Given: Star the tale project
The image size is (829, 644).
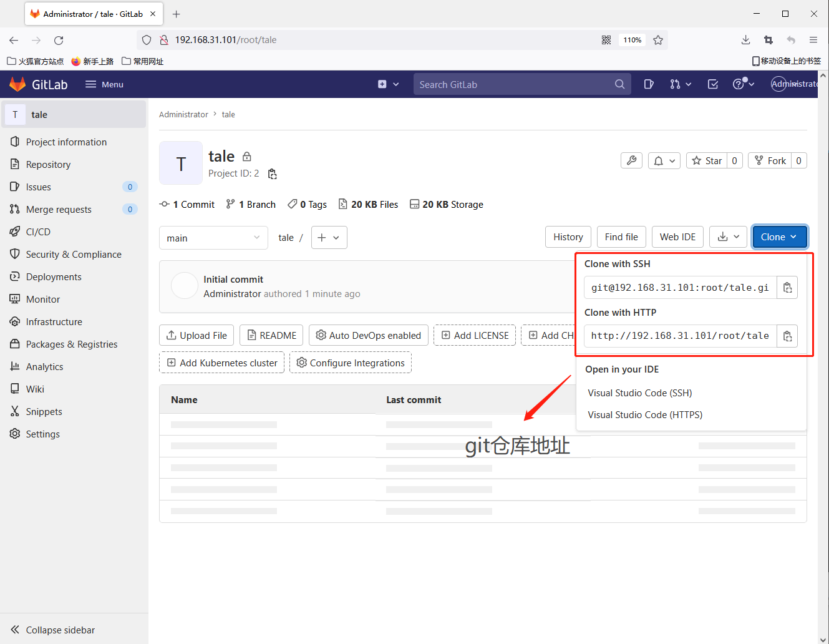Looking at the screenshot, I should coord(707,161).
